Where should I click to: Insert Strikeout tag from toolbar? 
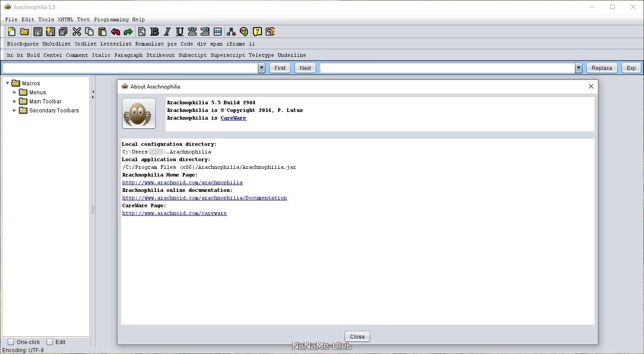[x=160, y=55]
